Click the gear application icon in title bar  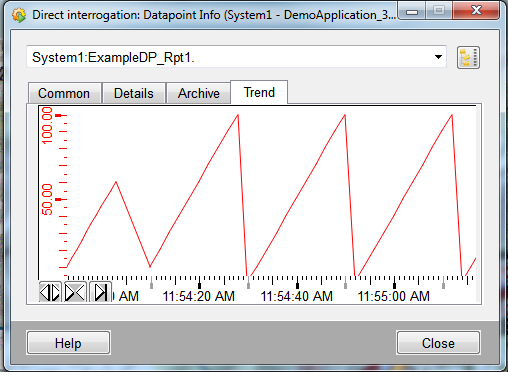[x=19, y=15]
